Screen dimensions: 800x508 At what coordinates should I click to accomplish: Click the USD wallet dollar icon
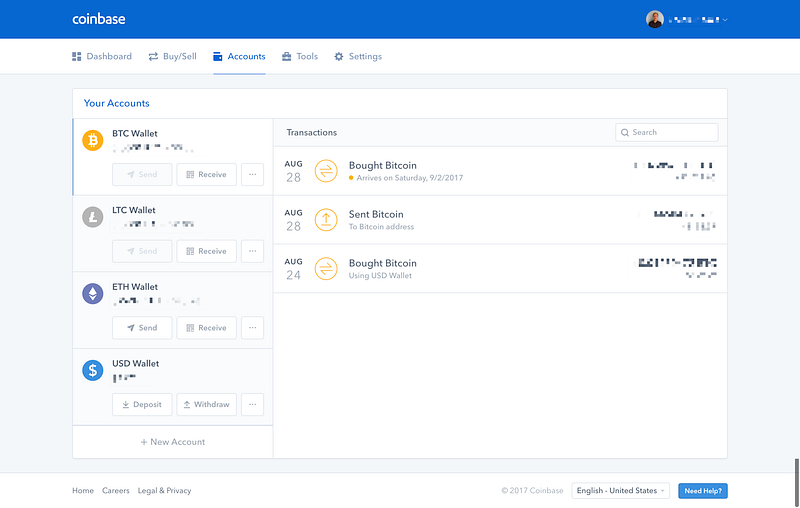pos(92,370)
